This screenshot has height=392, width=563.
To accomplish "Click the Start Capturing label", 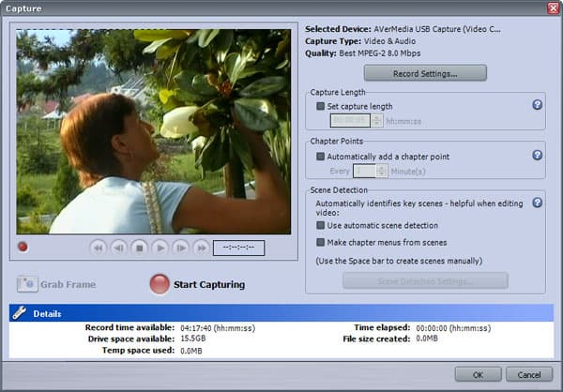I will point(209,285).
